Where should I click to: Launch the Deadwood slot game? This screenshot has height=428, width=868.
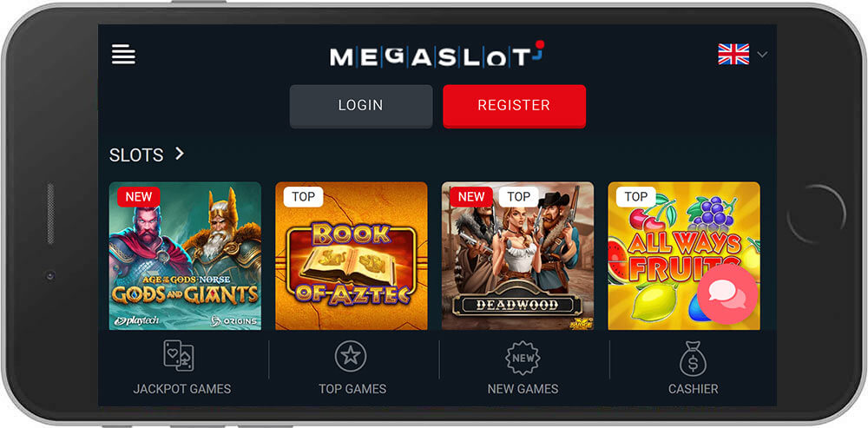517,256
